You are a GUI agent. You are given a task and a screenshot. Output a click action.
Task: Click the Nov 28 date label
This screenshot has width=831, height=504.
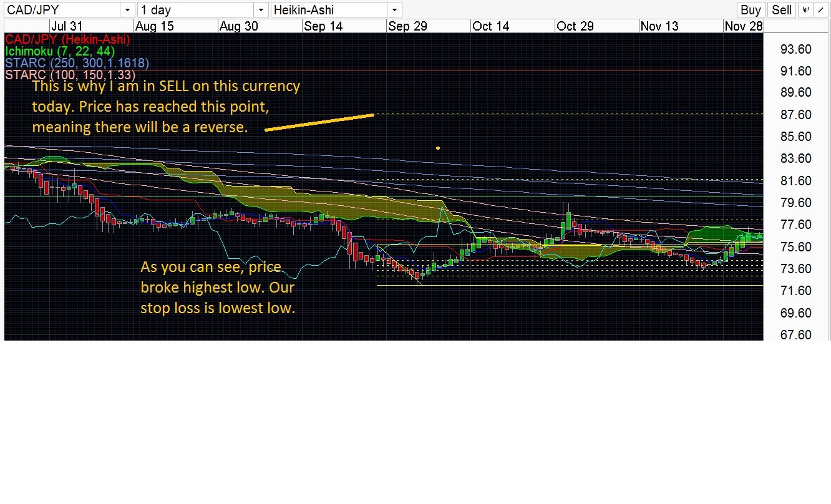point(744,26)
